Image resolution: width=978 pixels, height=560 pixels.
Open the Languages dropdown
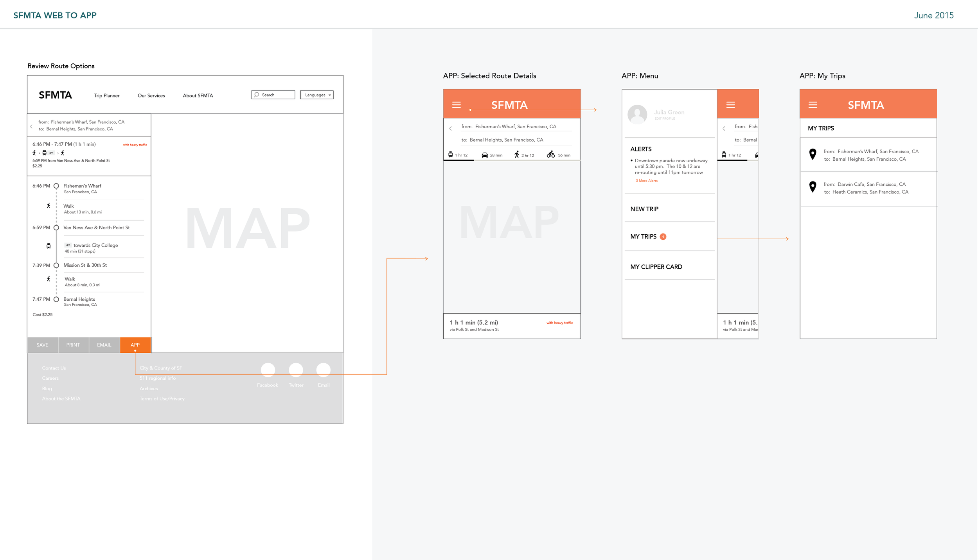[317, 95]
